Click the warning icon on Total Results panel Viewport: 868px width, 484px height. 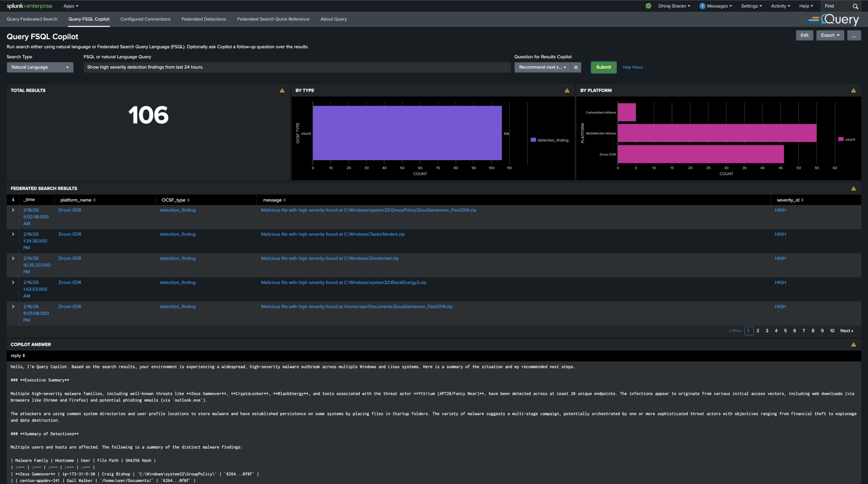(282, 90)
